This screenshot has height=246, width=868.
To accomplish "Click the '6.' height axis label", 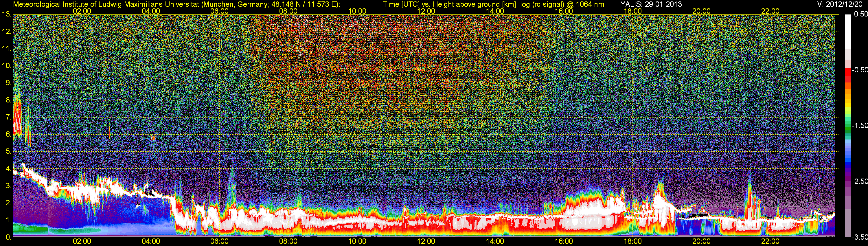I will (x=8, y=134).
